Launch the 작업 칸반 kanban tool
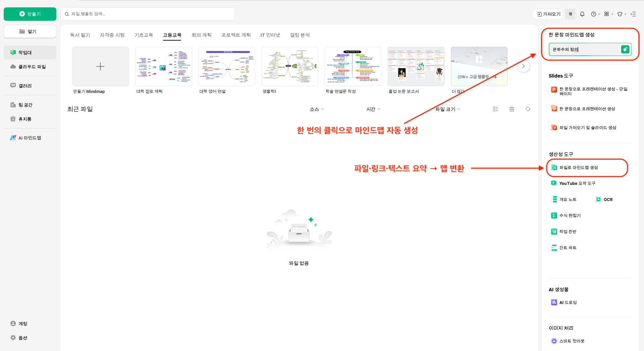This screenshot has width=644, height=351. pos(567,231)
